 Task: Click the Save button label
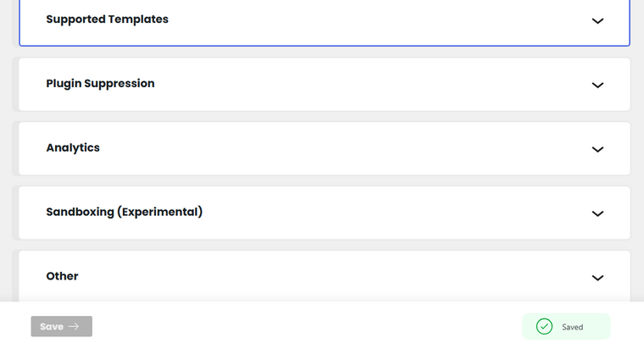pos(52,327)
